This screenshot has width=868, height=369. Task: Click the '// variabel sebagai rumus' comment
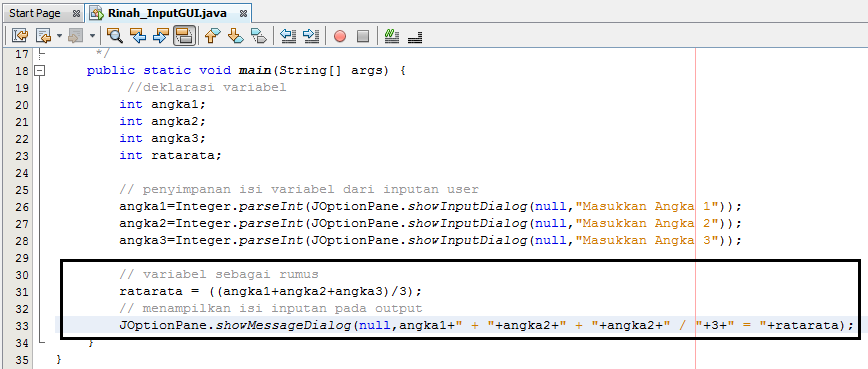click(219, 274)
